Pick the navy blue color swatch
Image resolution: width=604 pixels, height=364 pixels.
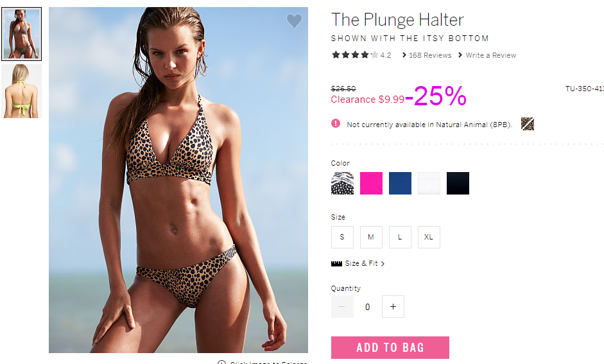(400, 183)
